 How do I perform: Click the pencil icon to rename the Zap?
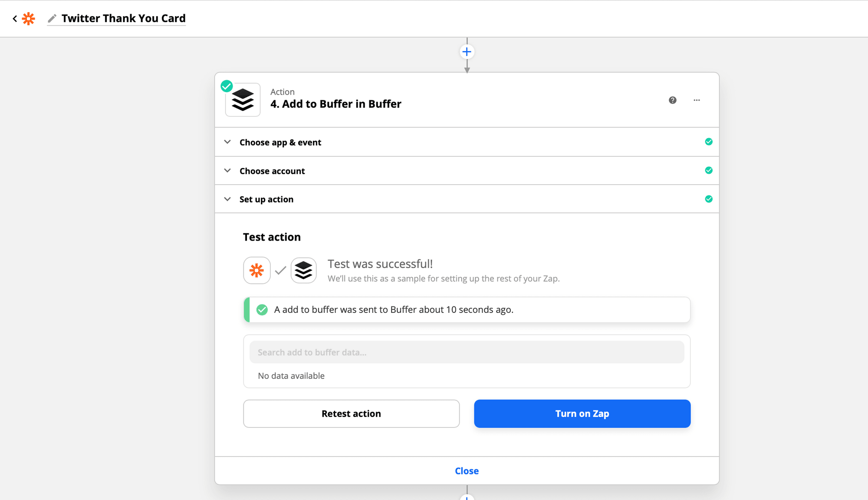click(52, 19)
